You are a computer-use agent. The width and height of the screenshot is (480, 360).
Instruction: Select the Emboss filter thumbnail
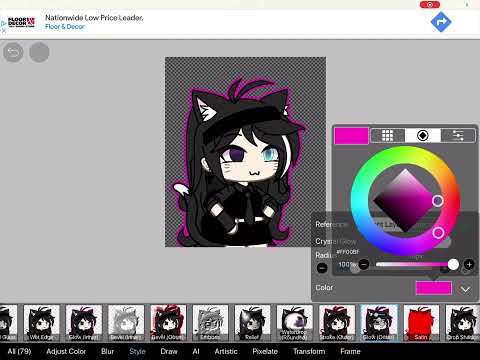[x=210, y=323]
